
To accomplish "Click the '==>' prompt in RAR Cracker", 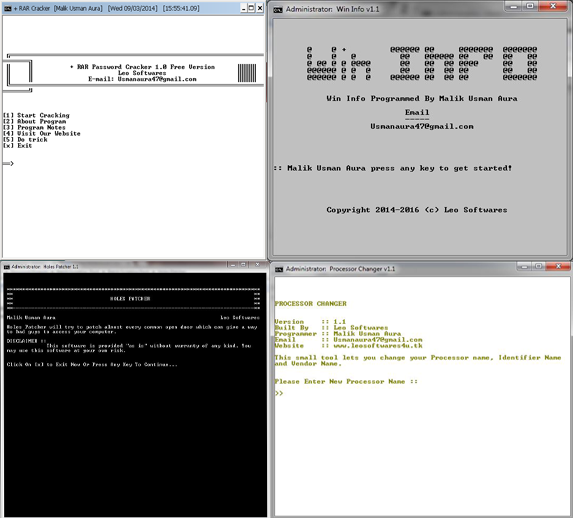I will [8, 163].
